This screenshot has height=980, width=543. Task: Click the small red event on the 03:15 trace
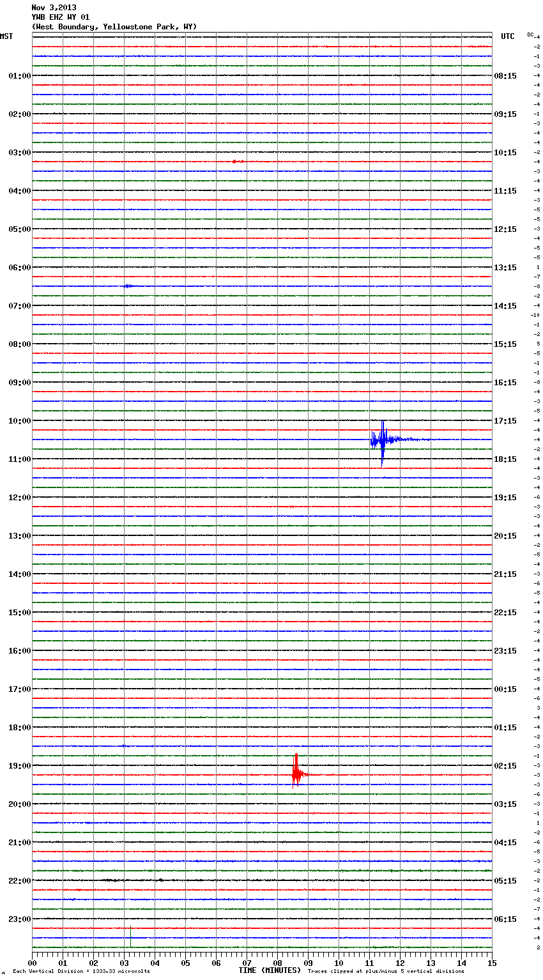(x=238, y=162)
